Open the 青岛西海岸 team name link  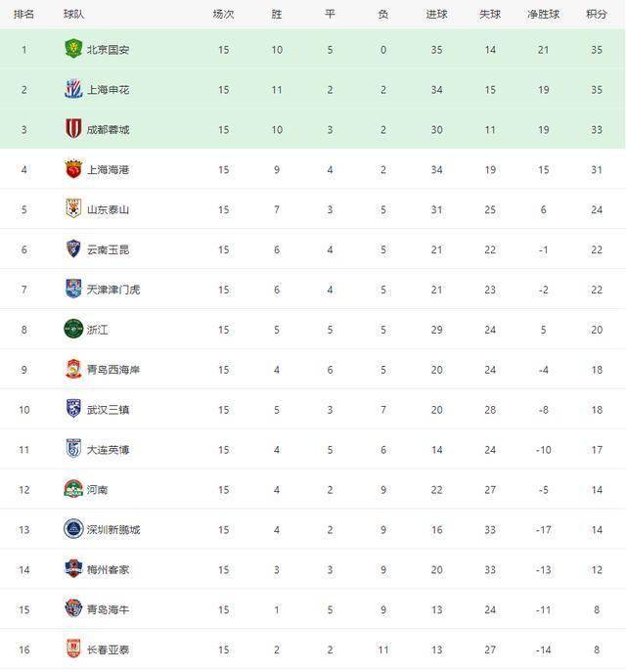click(x=113, y=370)
